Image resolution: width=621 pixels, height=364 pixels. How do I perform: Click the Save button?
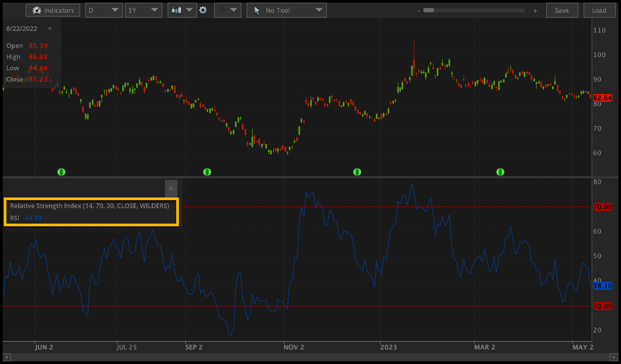pyautogui.click(x=562, y=10)
